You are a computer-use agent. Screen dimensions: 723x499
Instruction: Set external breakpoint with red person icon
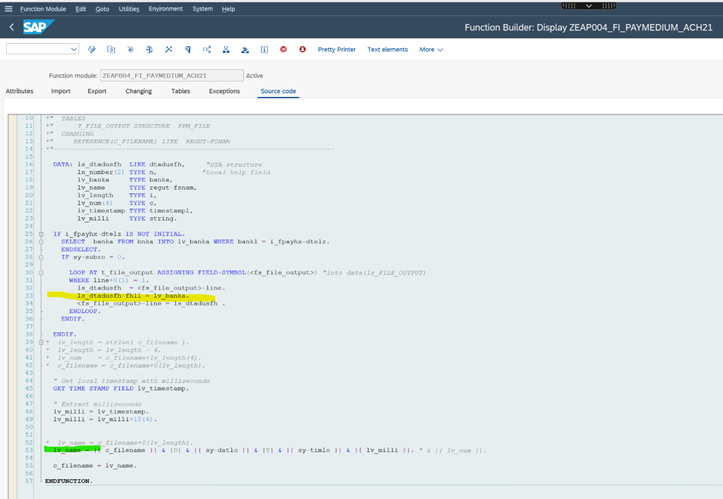(x=302, y=49)
